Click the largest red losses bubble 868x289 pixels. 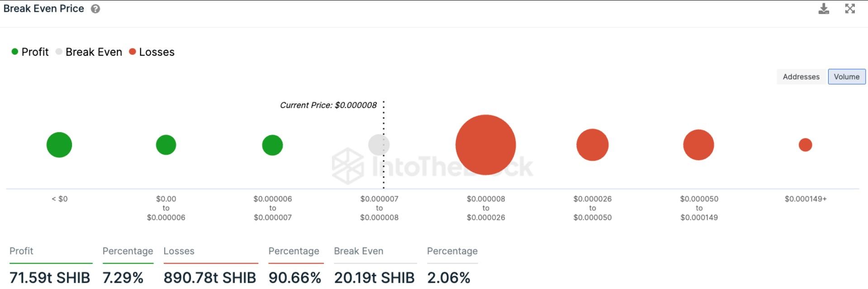(486, 145)
